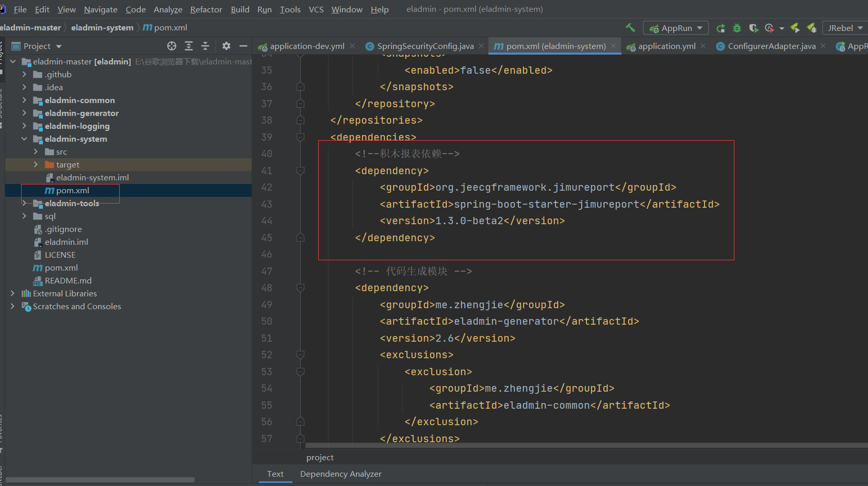Expand the eladmin-generator module
This screenshot has width=868, height=486.
click(x=24, y=113)
